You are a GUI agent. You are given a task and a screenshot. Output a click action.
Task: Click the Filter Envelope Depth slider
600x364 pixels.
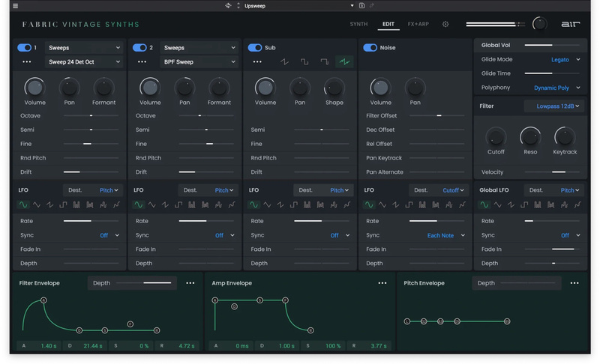(144, 283)
